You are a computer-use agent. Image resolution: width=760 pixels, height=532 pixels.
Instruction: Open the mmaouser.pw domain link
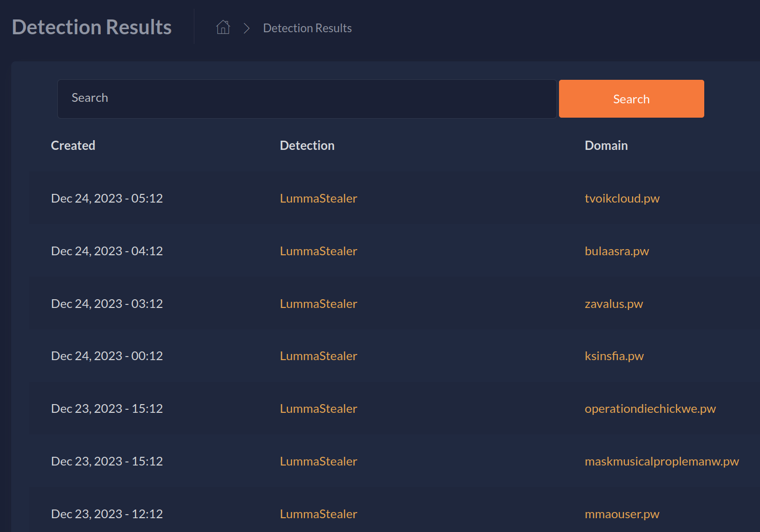coord(622,514)
